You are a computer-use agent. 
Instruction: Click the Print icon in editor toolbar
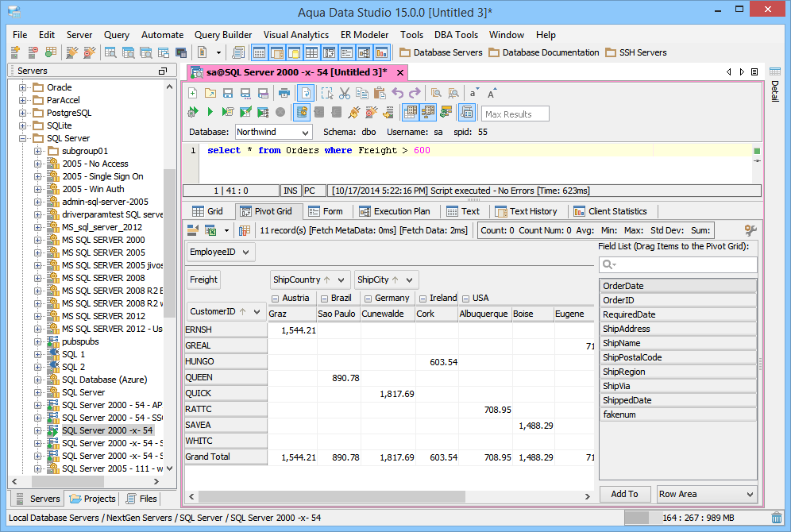(284, 93)
